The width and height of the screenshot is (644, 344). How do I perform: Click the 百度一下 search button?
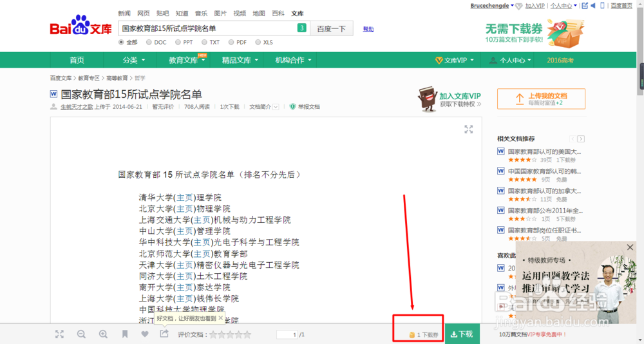[x=332, y=28]
